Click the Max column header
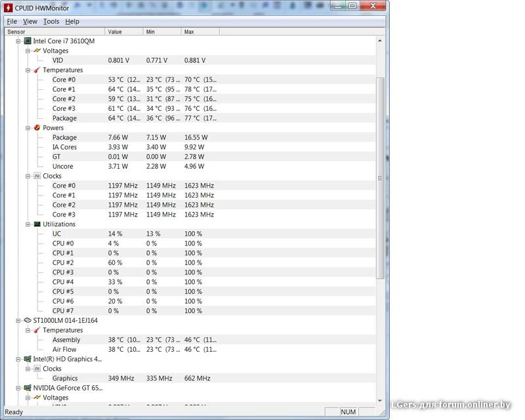525x420 pixels. 200,31
